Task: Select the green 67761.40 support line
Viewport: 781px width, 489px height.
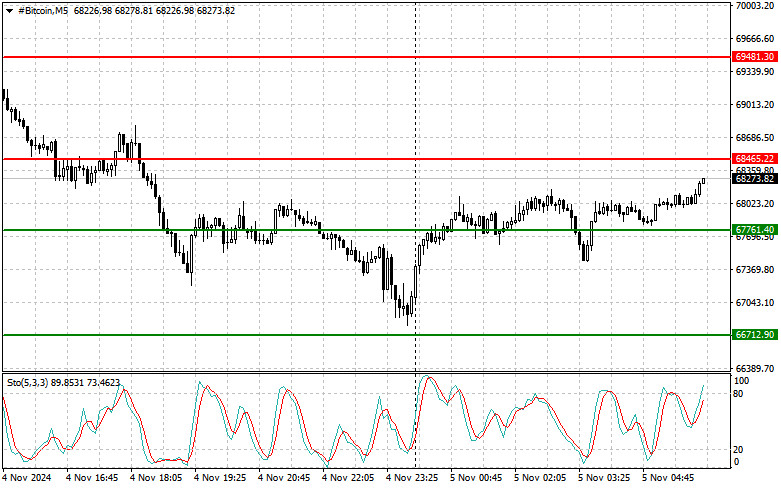Action: click(300, 230)
